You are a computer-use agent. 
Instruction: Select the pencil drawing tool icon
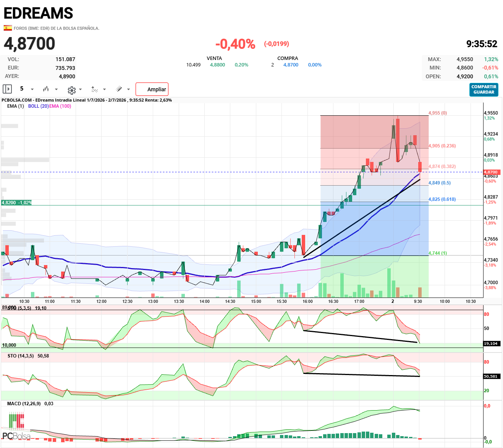pos(119,89)
